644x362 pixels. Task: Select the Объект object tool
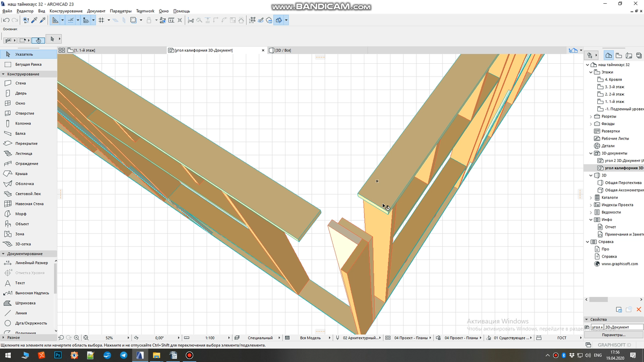coord(28,224)
